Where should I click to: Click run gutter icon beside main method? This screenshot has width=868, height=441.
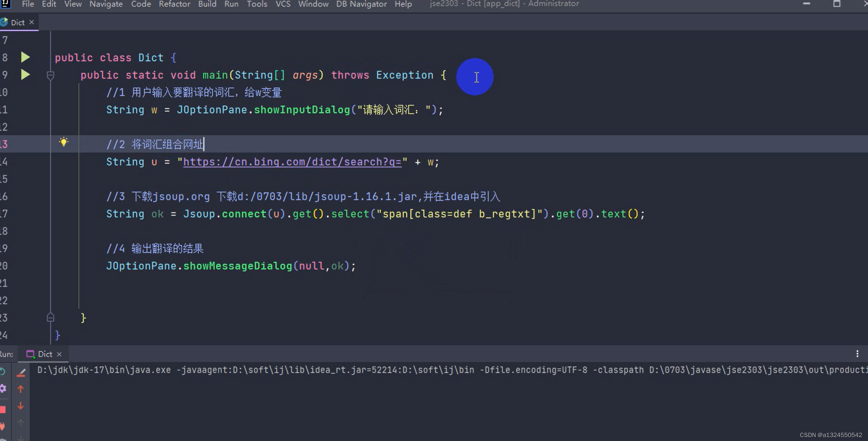(25, 74)
